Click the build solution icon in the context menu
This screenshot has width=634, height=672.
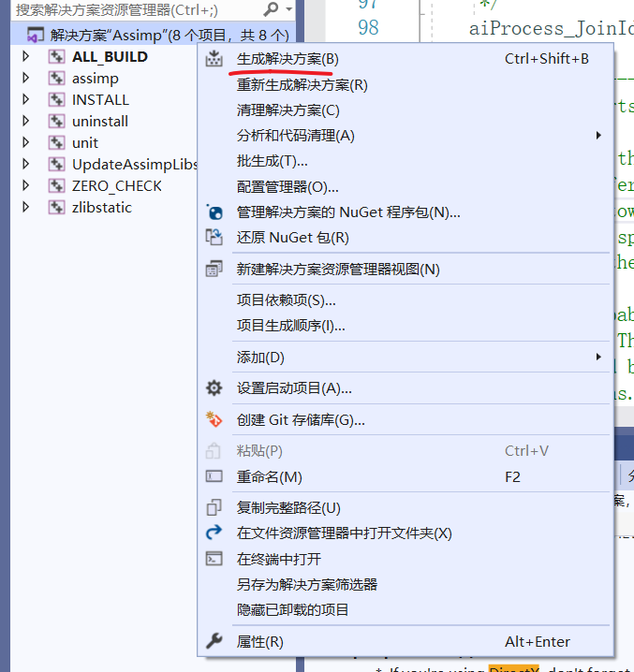click(x=214, y=59)
